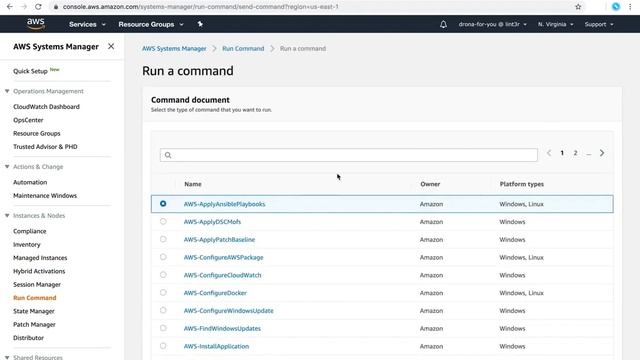Open the AWS-ConfigureDocker document link
640x360 pixels.
[x=215, y=293]
